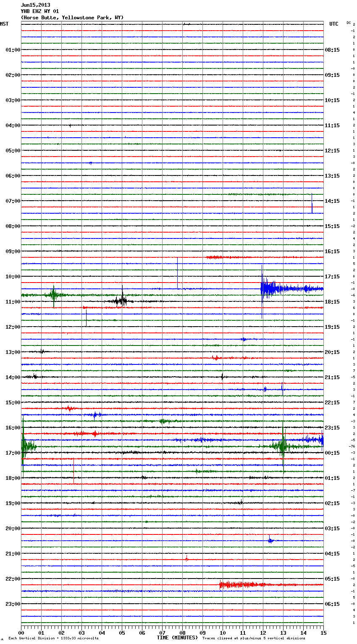The image size is (357, 644).
Task: Click the 00:15 UTC time label
Action: [x=332, y=453]
